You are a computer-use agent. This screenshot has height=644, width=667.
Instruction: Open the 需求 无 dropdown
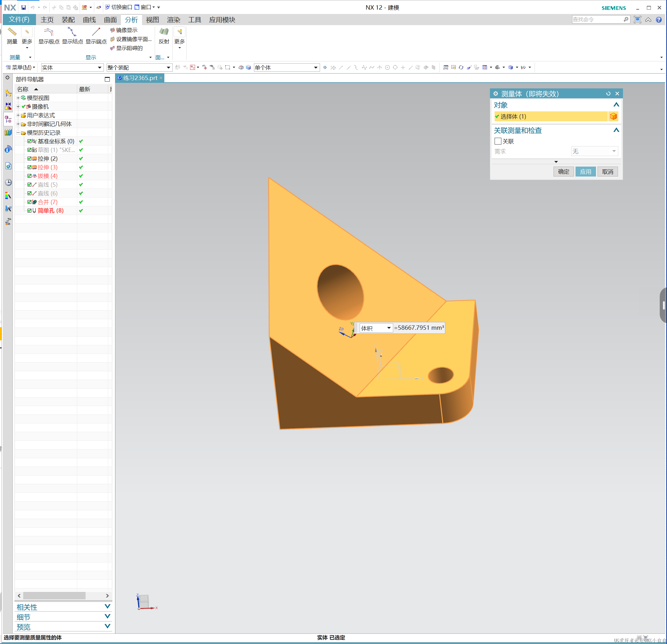pyautogui.click(x=594, y=151)
